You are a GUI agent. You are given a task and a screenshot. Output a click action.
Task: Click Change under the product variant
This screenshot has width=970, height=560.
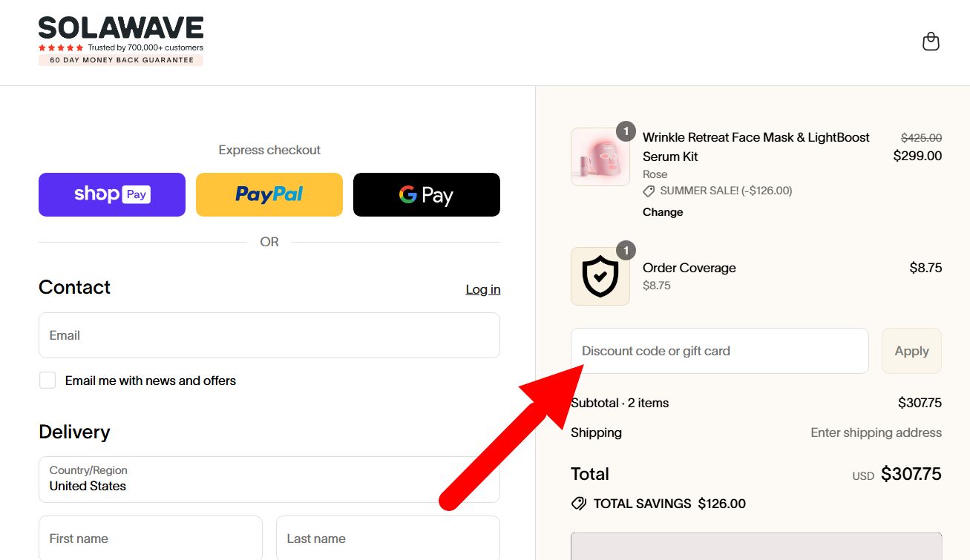tap(663, 212)
